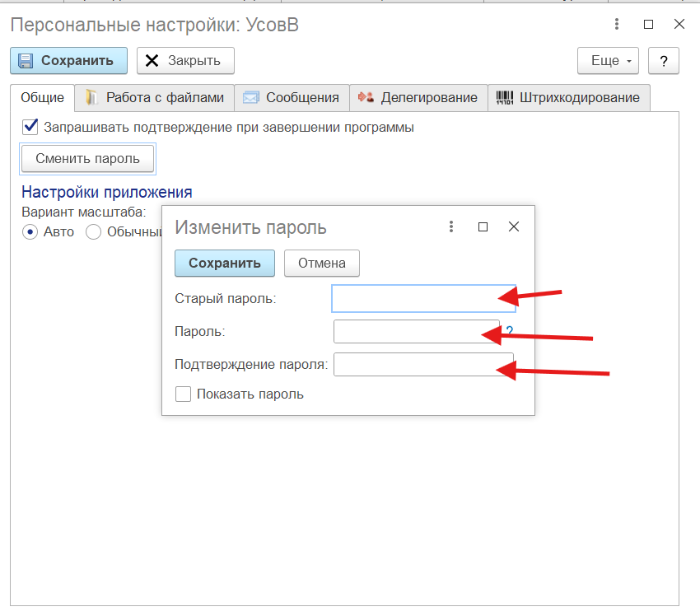The width and height of the screenshot is (700, 616).
Task: Click the Закрыть button
Action: point(185,61)
